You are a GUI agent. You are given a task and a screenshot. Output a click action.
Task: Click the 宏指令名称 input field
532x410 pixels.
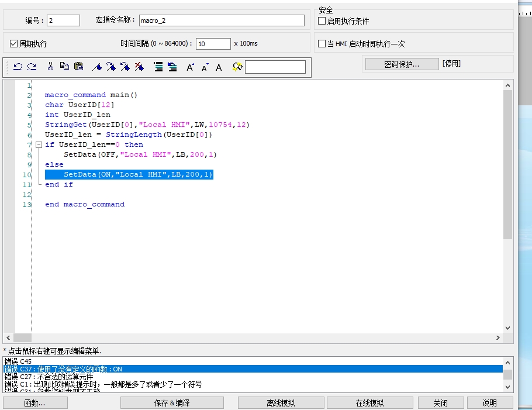pos(222,20)
